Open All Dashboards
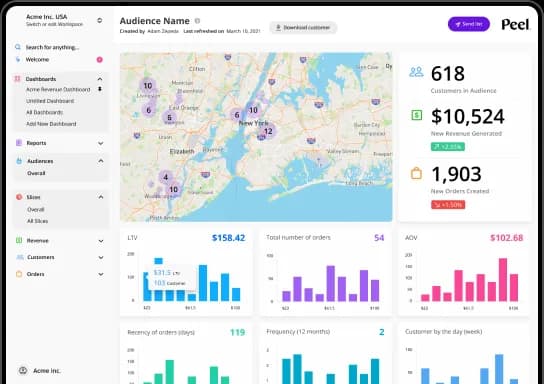Image resolution: width=544 pixels, height=384 pixels. coord(44,112)
